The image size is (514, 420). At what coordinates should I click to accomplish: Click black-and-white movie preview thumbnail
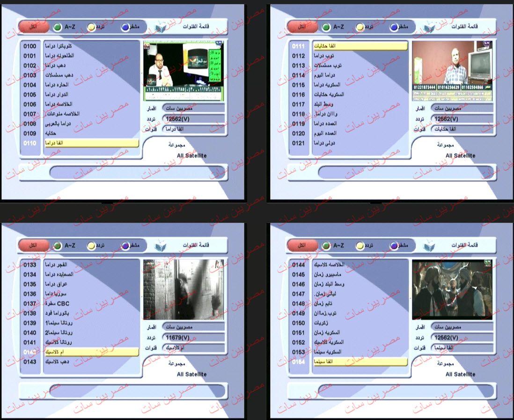183,290
